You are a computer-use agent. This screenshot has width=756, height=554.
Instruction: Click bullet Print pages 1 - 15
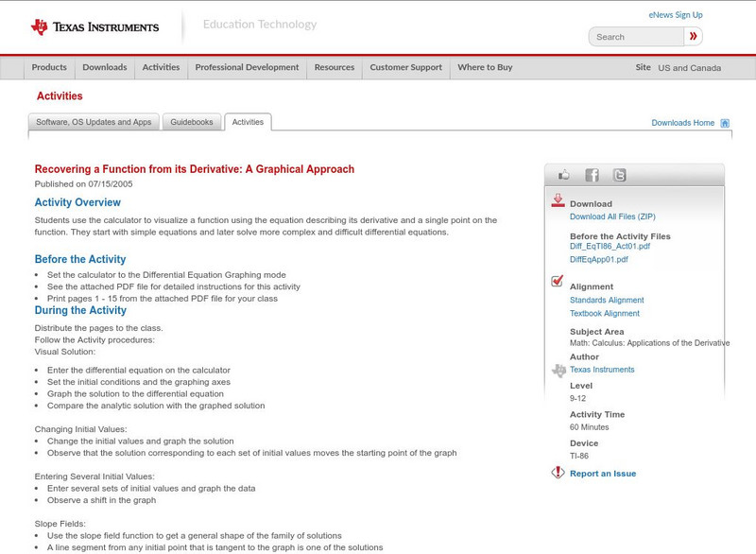(x=163, y=299)
